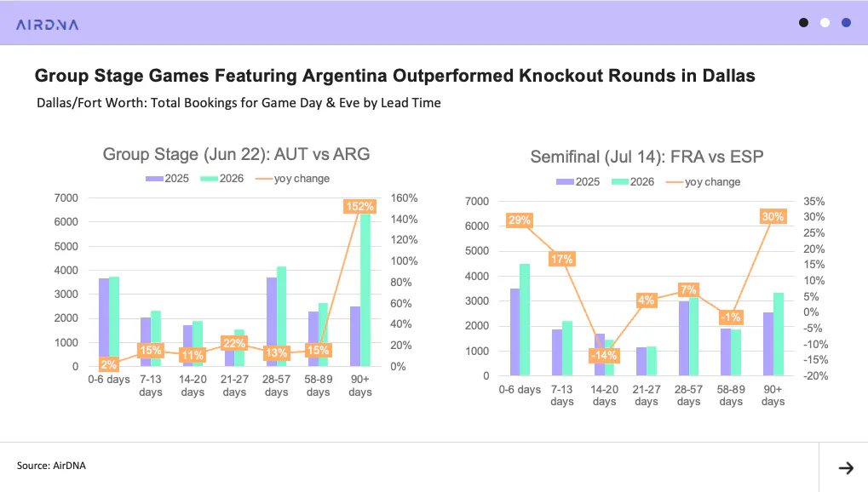Click the 2026 legend swatch in Group Stage chart

(x=209, y=179)
